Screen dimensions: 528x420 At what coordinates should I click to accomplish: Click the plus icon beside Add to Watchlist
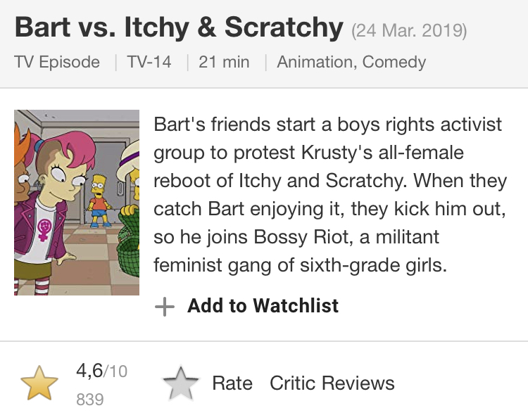click(164, 307)
